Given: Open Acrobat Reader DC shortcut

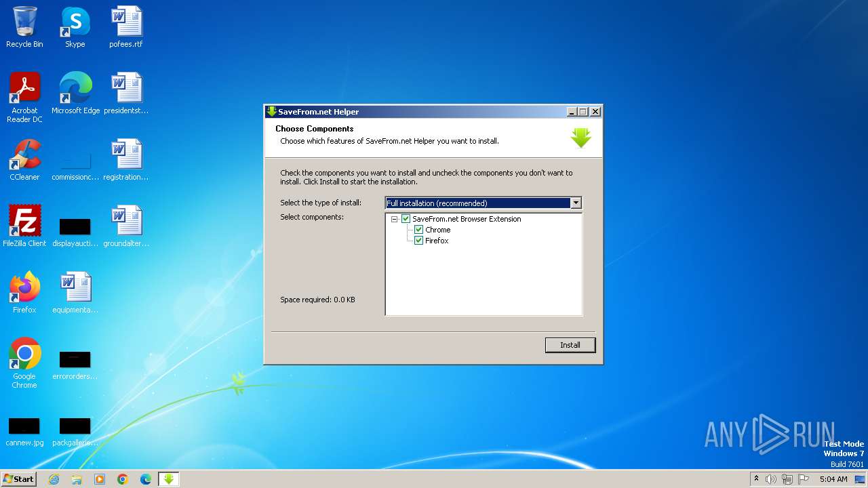Looking at the screenshot, I should 24,97.
